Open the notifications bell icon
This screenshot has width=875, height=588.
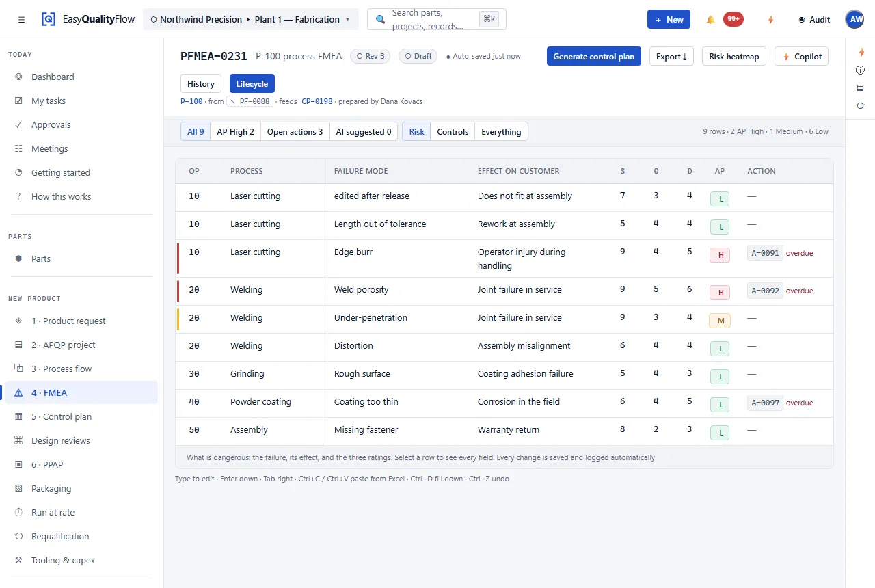pyautogui.click(x=710, y=20)
